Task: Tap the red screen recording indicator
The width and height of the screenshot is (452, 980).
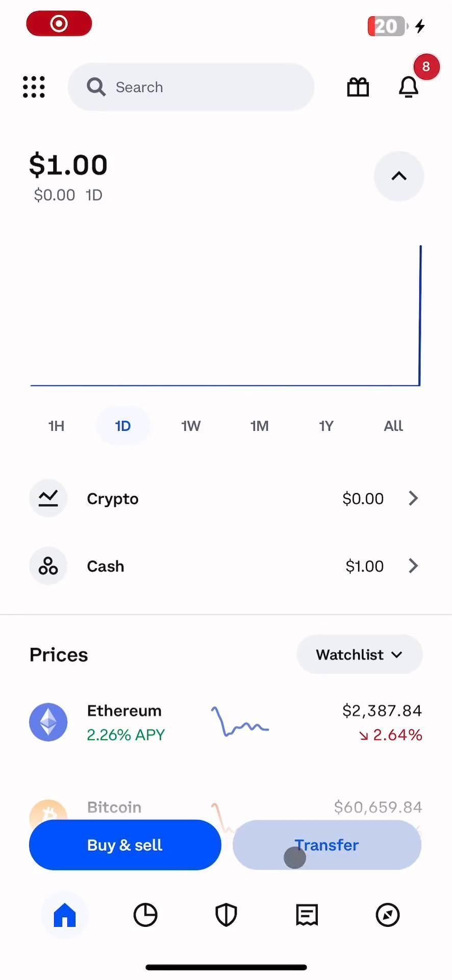Action: coord(59,24)
